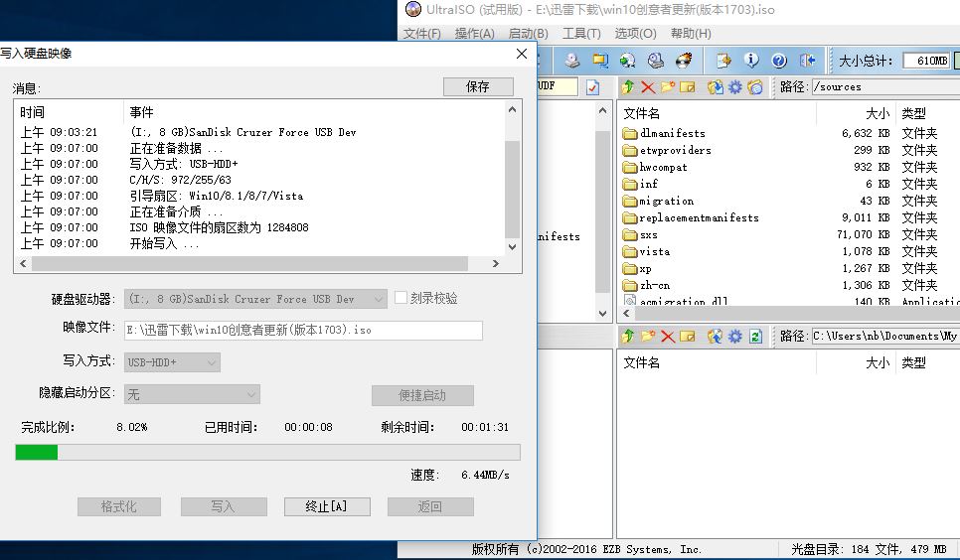
Task: Click extract files icon in /sources toolbar
Action: [x=715, y=87]
